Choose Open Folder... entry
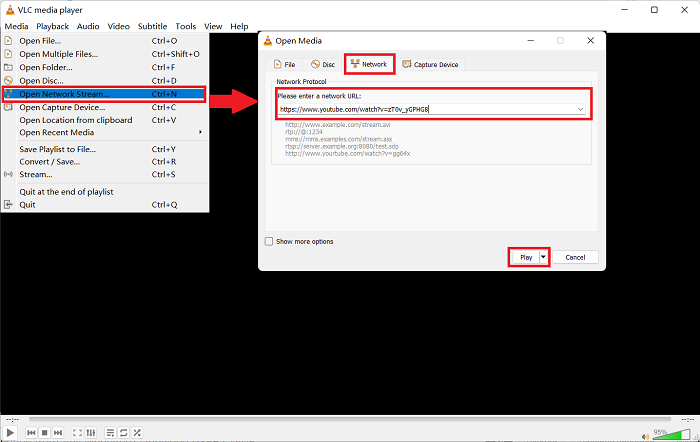 (104, 67)
